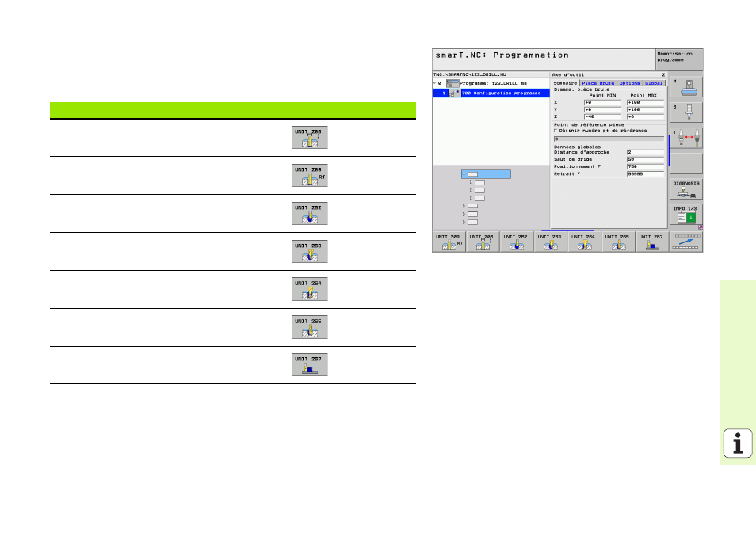The image size is (756, 533).
Task: Open the INFO 1/3 side key
Action: tap(686, 215)
